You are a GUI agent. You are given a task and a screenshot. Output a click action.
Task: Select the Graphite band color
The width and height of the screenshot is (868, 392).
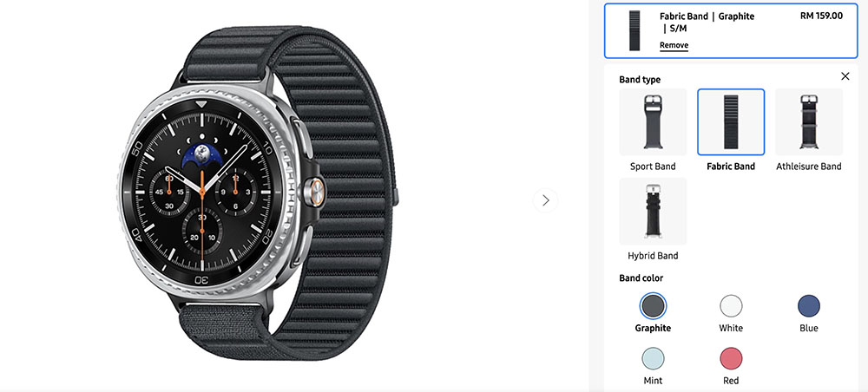[x=653, y=306]
